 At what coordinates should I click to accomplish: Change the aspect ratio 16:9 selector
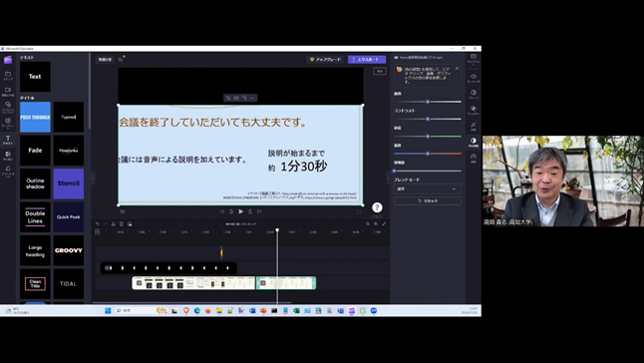coord(380,71)
